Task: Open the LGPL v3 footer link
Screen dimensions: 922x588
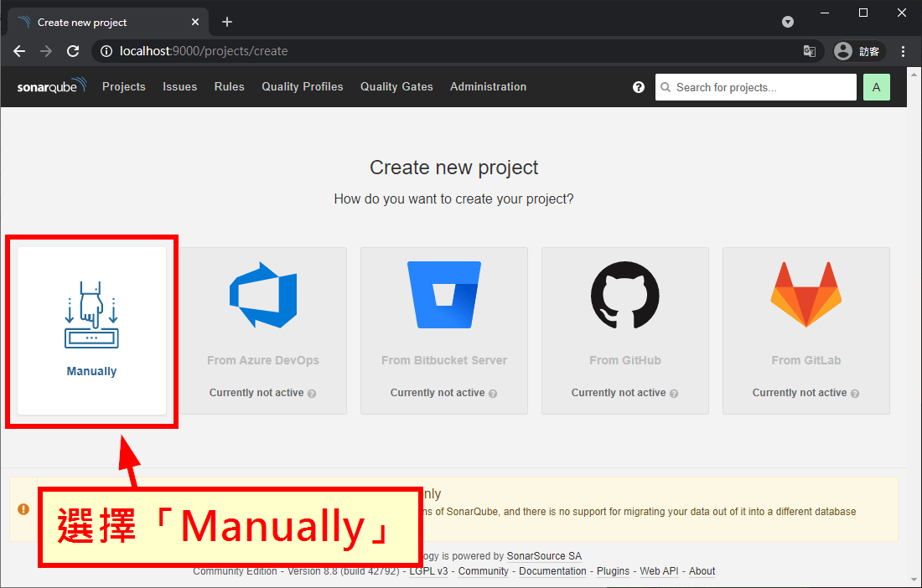Action: [428, 571]
